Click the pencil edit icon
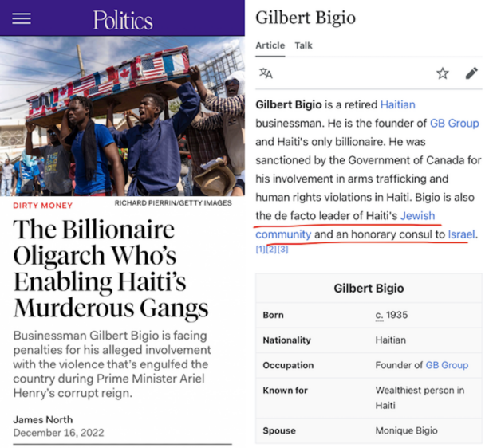Viewport: 493px width, 448px height. coord(471,73)
